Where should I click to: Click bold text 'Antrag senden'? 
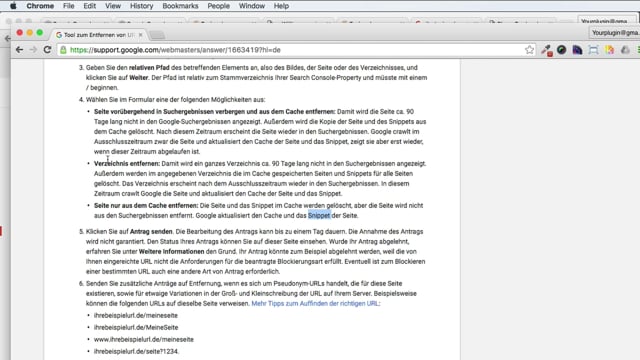pyautogui.click(x=151, y=231)
